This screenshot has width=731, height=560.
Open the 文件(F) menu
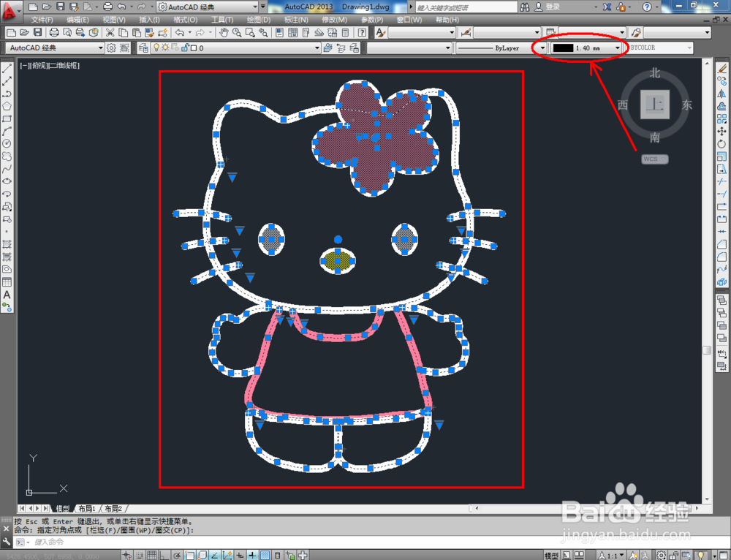pyautogui.click(x=42, y=20)
